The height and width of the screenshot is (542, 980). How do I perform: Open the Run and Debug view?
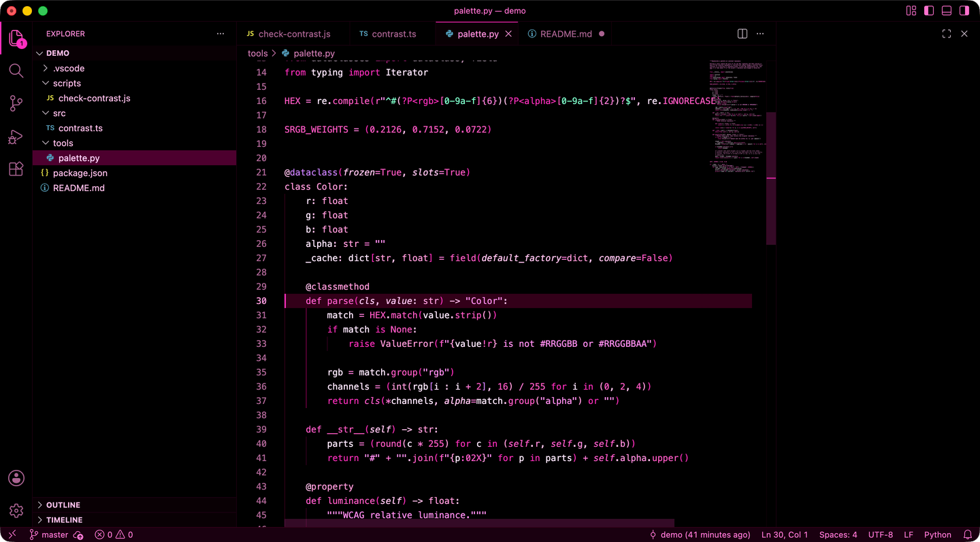pyautogui.click(x=16, y=137)
